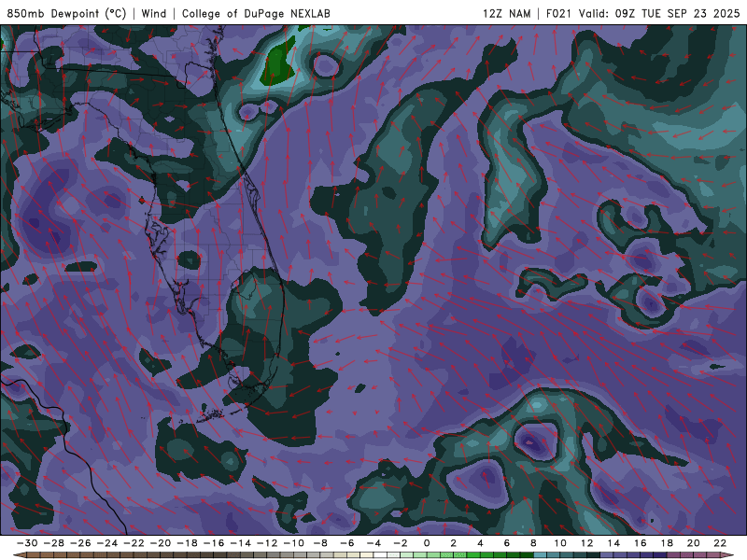Viewport: 747px width, 560px height.
Task: Click the -4 value on color scale
Action: (x=373, y=543)
